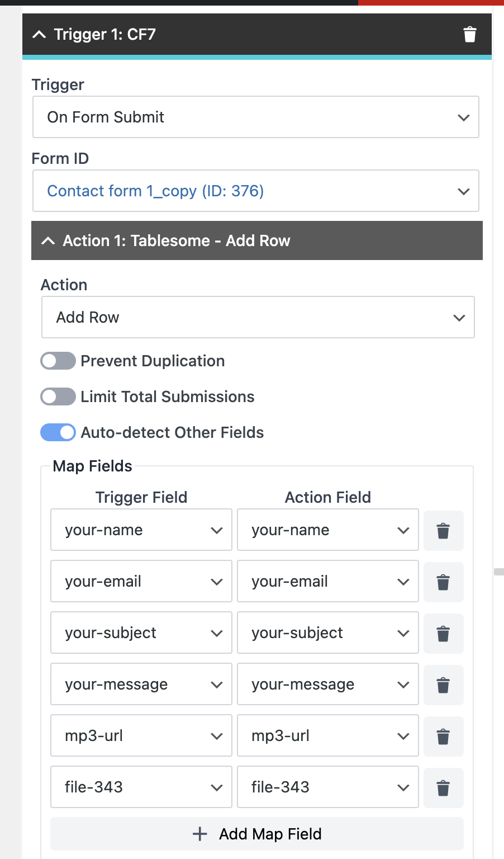Disable Auto-detect Other Fields switch
The image size is (504, 859).
pos(58,433)
